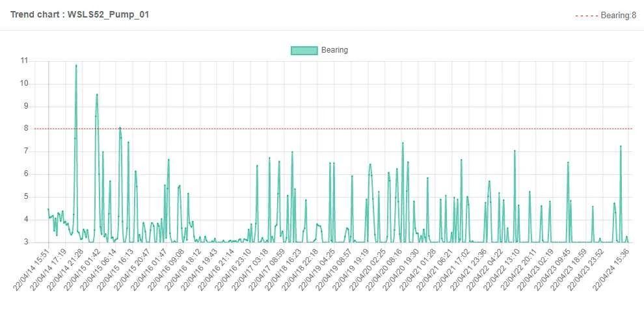
Task: Click x-axis label 22/04/23 18:59
Action: [570, 269]
